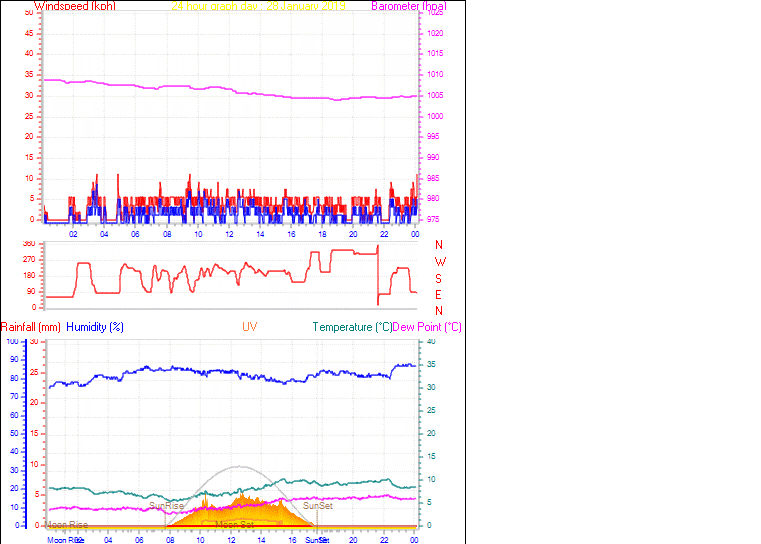Image resolution: width=761 pixels, height=544 pixels.
Task: Click the 25 value on the rainfall scale
Action: click(x=34, y=373)
